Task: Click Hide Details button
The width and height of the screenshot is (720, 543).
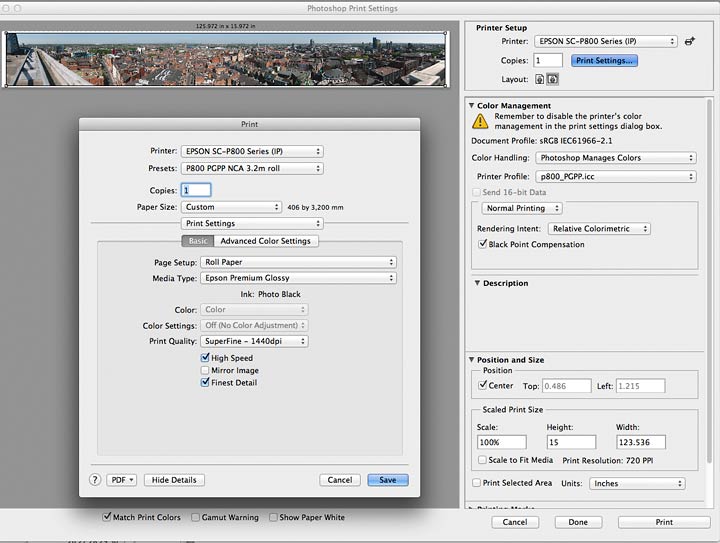Action: click(174, 480)
